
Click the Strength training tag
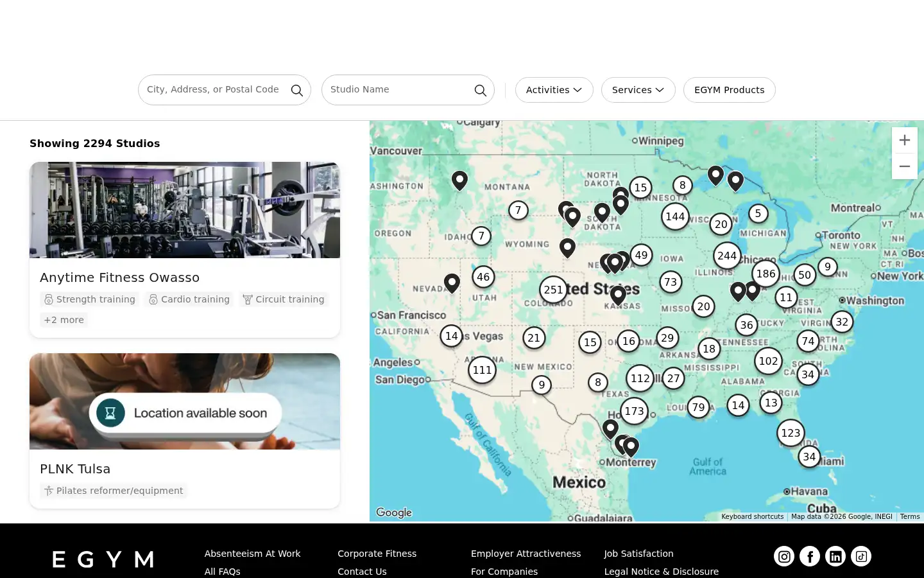[x=89, y=299]
